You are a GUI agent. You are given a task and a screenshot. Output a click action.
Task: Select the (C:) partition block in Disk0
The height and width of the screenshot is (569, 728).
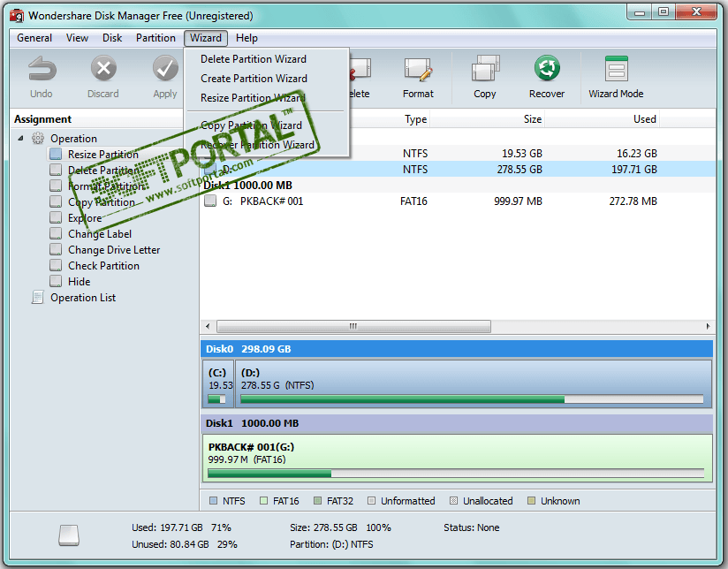tap(218, 383)
